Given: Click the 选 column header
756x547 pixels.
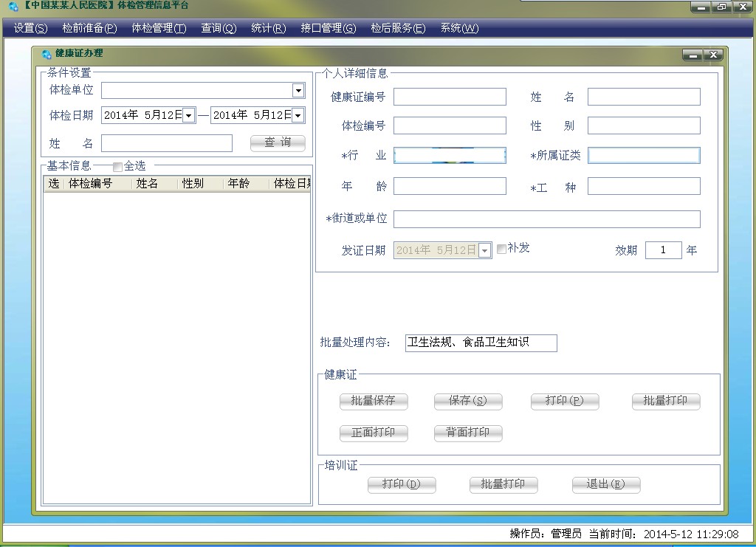Looking at the screenshot, I should tap(54, 184).
